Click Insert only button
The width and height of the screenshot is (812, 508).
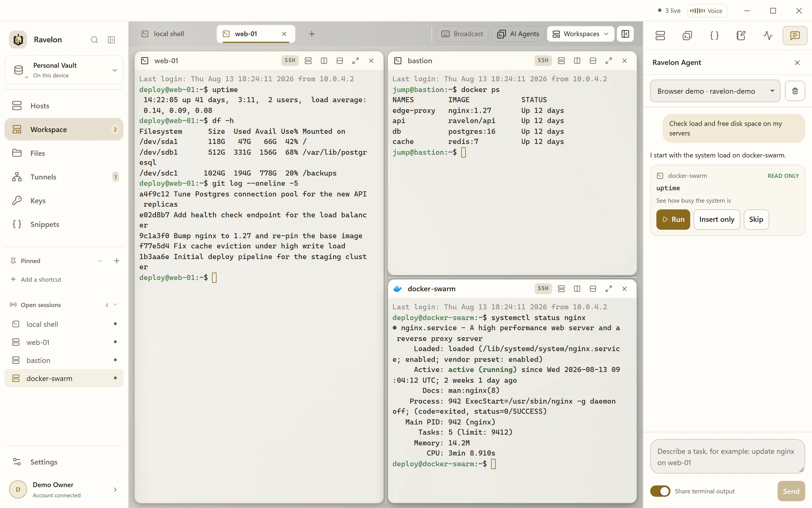tap(717, 219)
